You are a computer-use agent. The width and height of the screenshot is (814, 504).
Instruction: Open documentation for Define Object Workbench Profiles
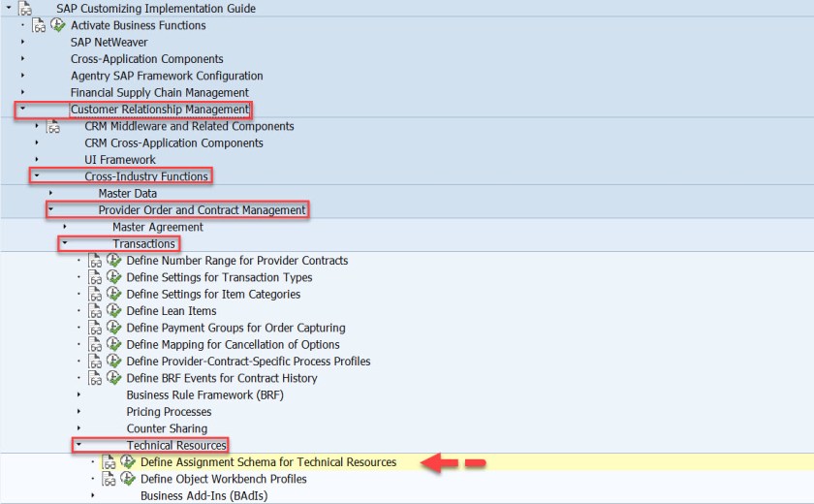click(x=109, y=479)
